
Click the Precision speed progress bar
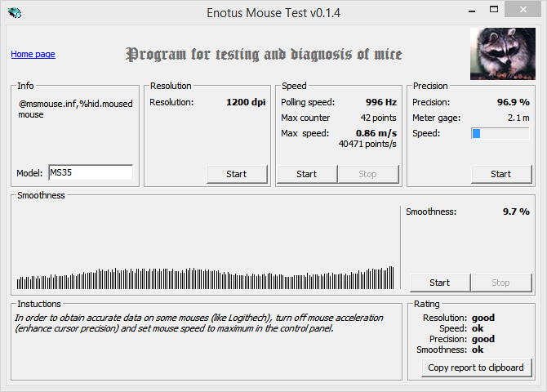pyautogui.click(x=500, y=133)
